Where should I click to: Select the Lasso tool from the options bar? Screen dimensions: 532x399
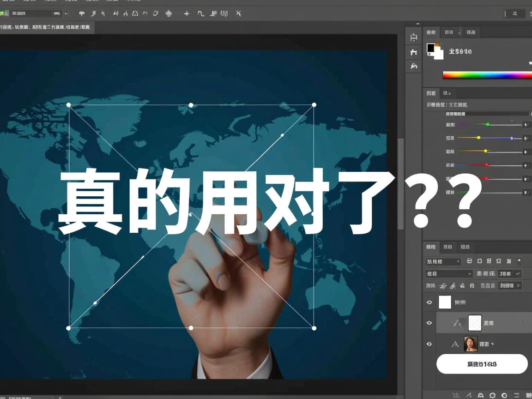click(x=94, y=13)
